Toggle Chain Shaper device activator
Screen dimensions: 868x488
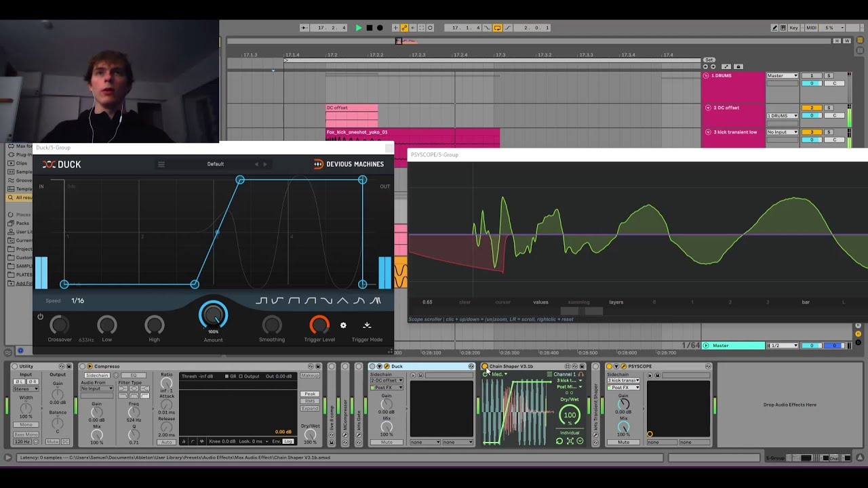pyautogui.click(x=485, y=366)
